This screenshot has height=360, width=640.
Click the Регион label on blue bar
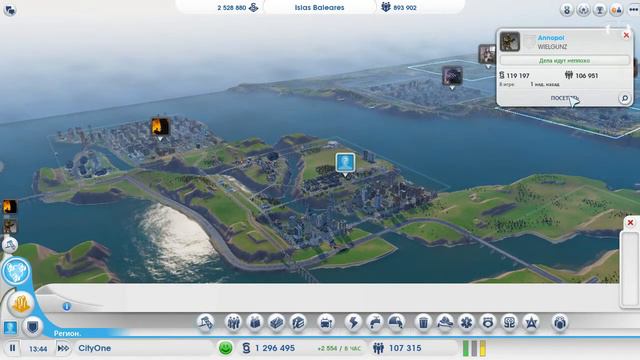[67, 333]
